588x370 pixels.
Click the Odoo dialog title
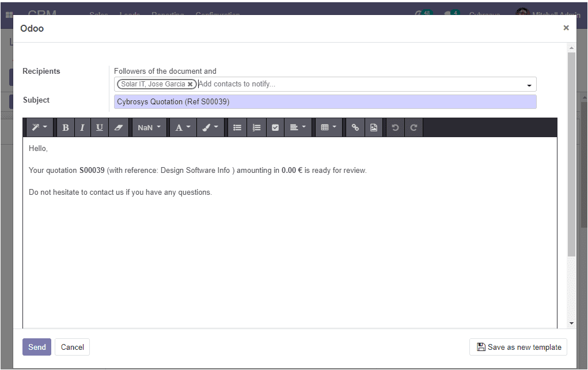[32, 28]
